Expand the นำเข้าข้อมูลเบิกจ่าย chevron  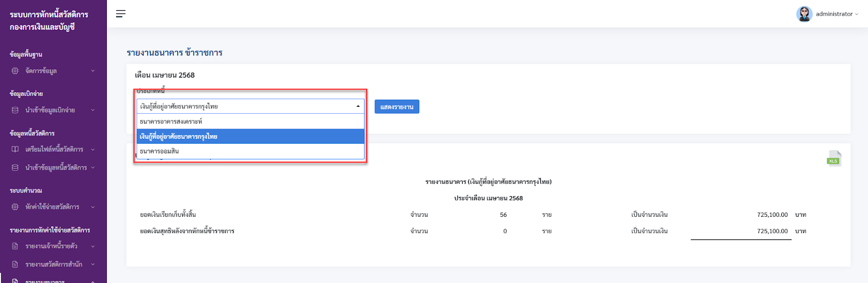pyautogui.click(x=93, y=110)
